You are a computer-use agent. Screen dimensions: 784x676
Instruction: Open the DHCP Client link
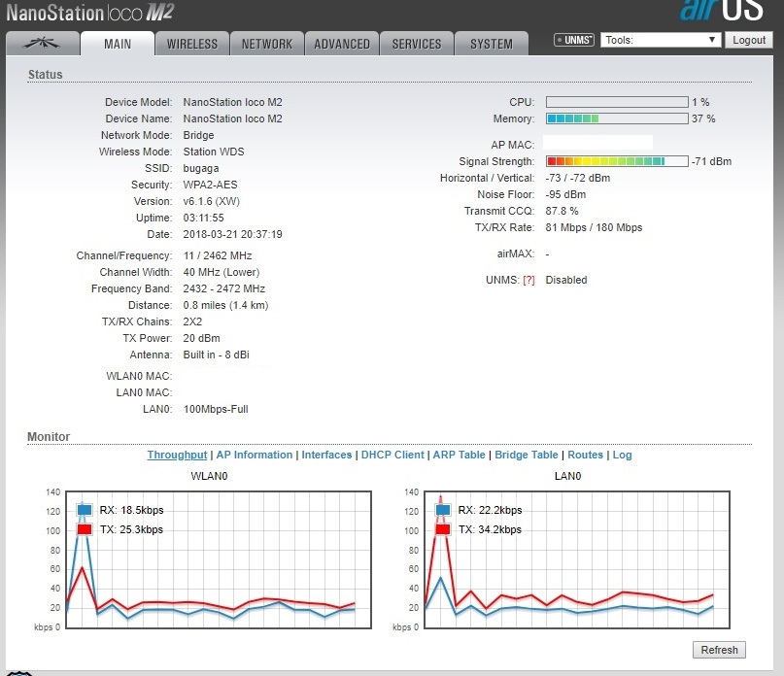point(392,455)
